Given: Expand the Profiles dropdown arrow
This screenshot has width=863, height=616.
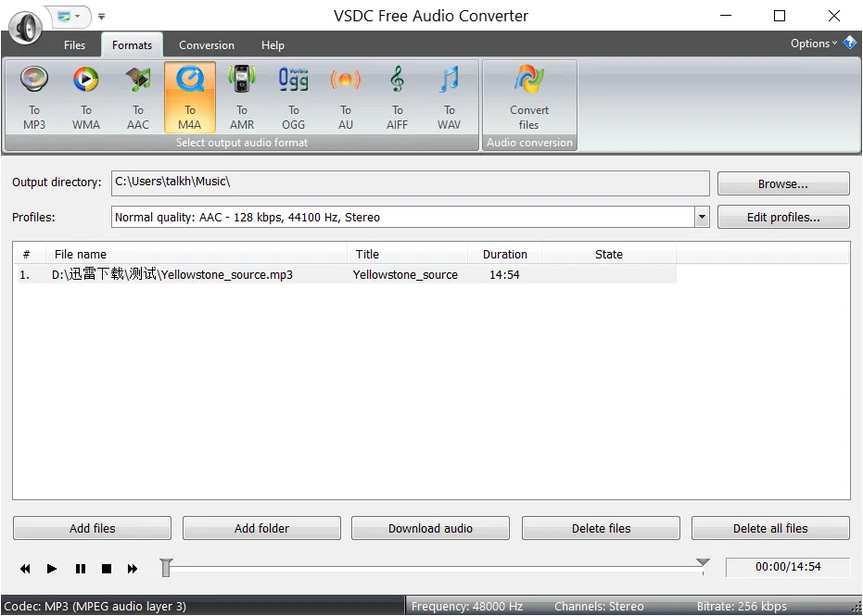Looking at the screenshot, I should pos(702,218).
